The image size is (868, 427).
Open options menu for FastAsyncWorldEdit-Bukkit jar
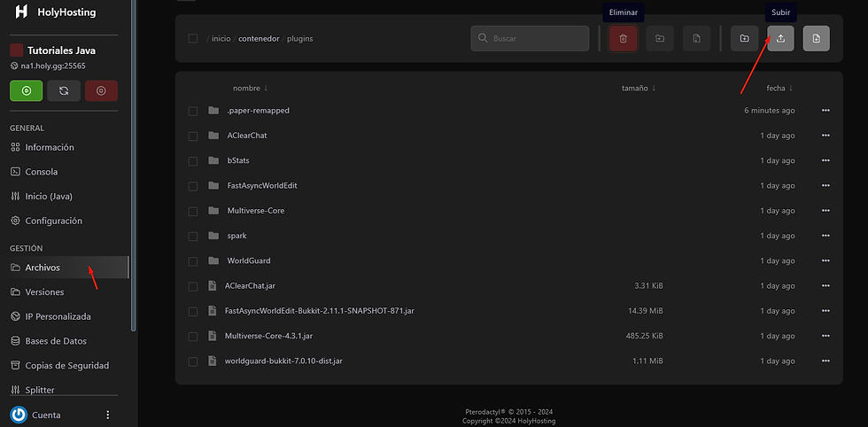point(825,311)
